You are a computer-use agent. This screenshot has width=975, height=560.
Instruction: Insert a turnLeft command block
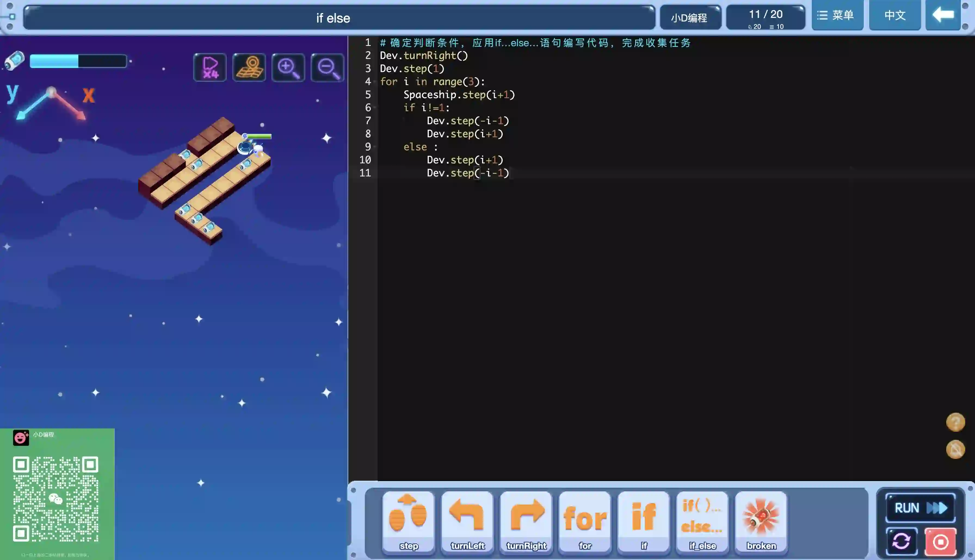click(x=467, y=521)
